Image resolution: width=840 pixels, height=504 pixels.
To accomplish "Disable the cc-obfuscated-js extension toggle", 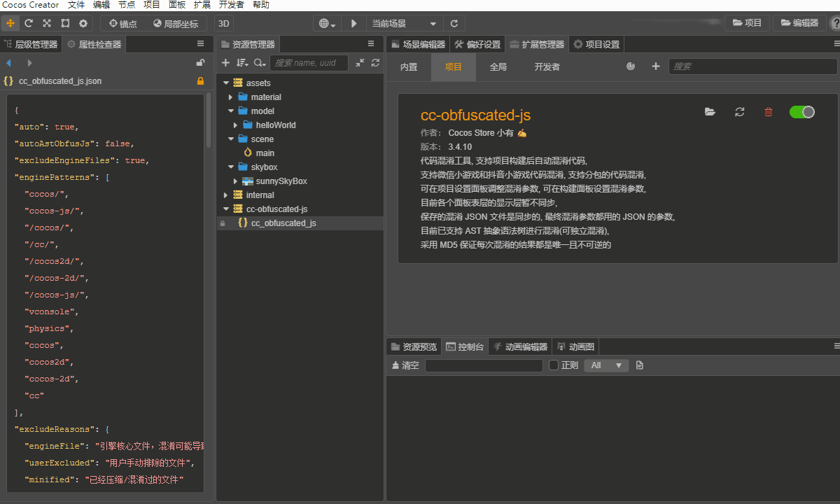I will [x=802, y=112].
